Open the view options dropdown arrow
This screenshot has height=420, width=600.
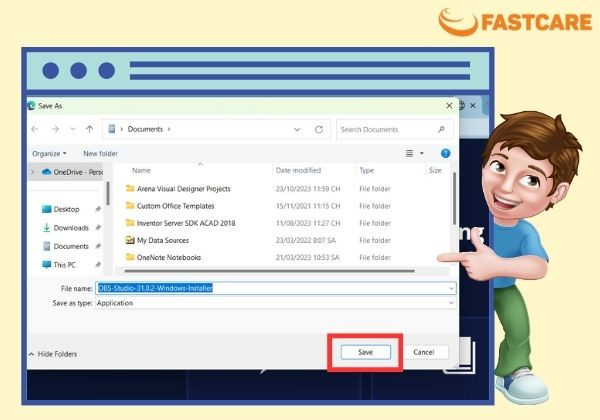[x=422, y=153]
